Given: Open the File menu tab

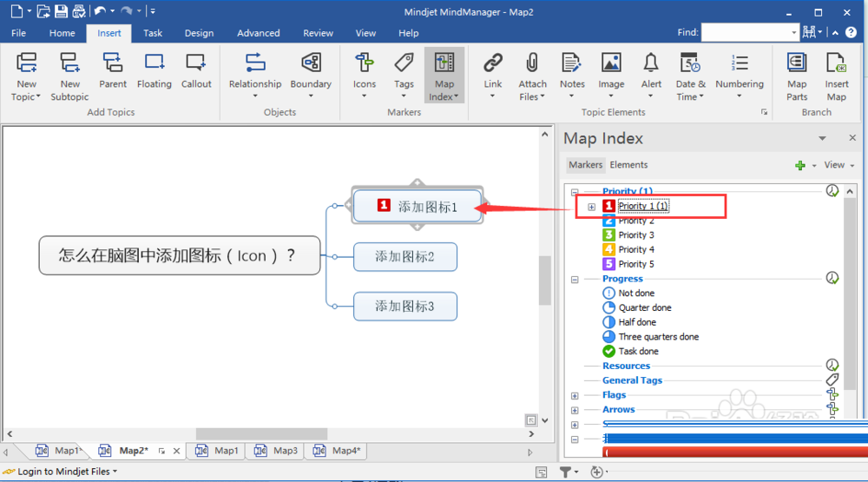Looking at the screenshot, I should click(x=18, y=33).
